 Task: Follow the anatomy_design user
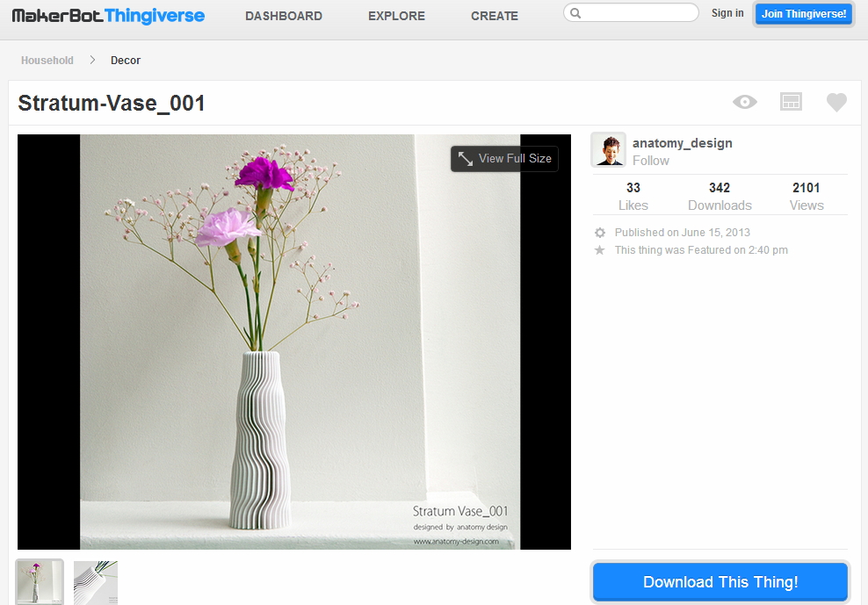pos(650,161)
